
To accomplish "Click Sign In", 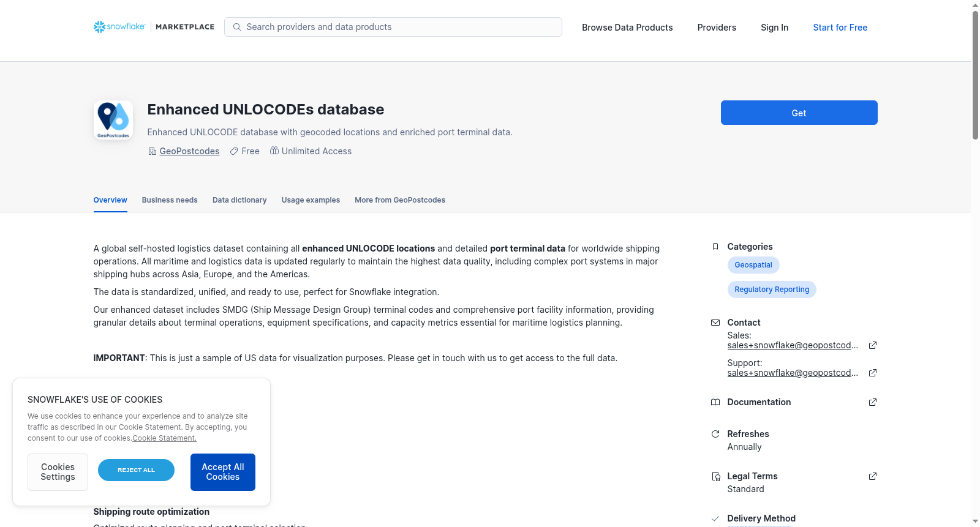I will (x=774, y=28).
